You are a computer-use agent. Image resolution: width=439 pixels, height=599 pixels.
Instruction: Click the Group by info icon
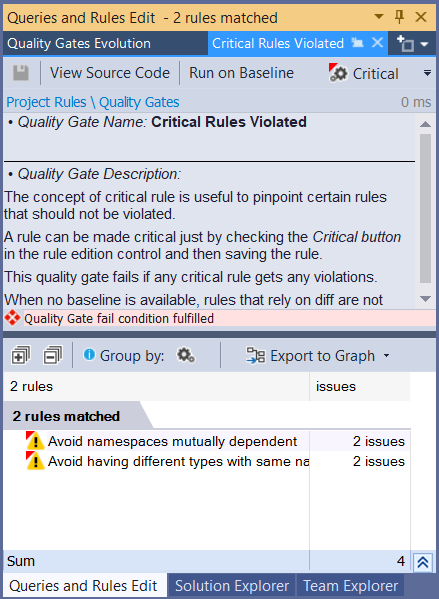(89, 355)
